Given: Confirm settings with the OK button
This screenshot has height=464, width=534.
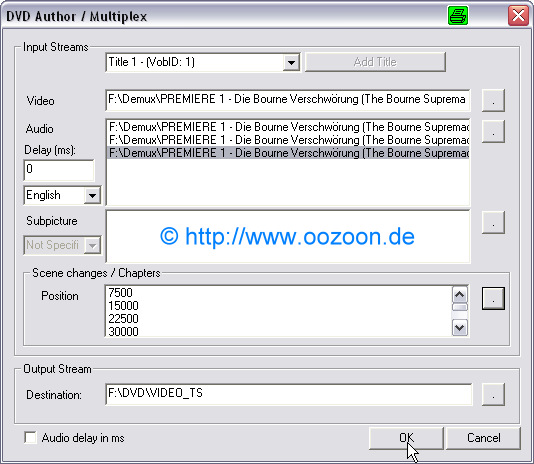Looking at the screenshot, I should click(x=406, y=438).
